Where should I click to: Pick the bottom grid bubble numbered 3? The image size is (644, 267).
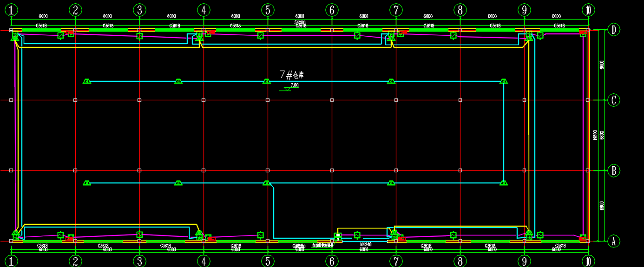pos(139,261)
